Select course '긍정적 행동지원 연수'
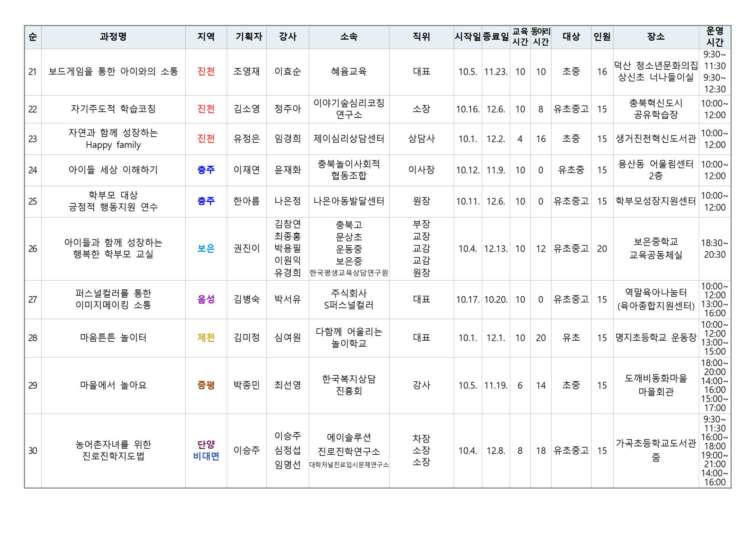756x534 pixels. click(x=113, y=207)
